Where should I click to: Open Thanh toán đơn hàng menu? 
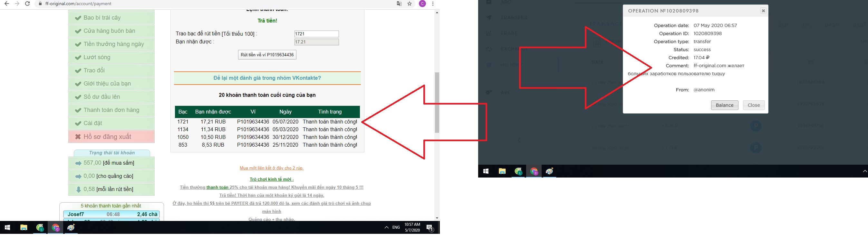(x=111, y=110)
